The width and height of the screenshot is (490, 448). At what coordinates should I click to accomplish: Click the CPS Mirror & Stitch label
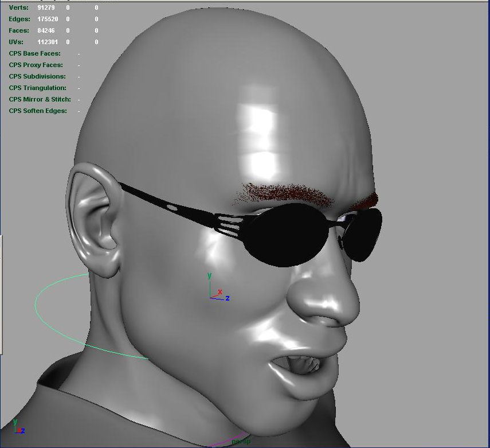coord(40,99)
